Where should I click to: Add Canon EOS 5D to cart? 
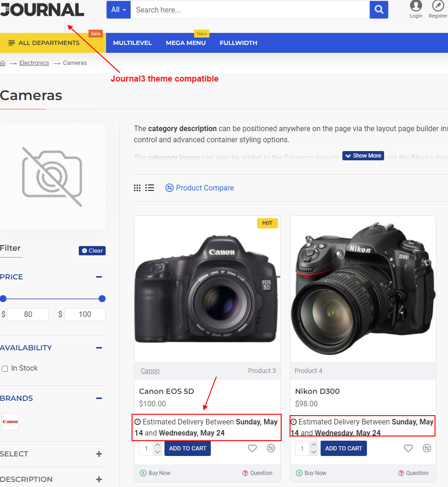tap(188, 449)
